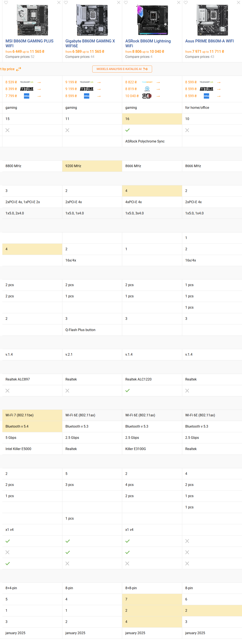Click ASRock Polychrome Sync cell text
Image resolution: width=242 pixels, height=644 pixels.
tap(145, 141)
